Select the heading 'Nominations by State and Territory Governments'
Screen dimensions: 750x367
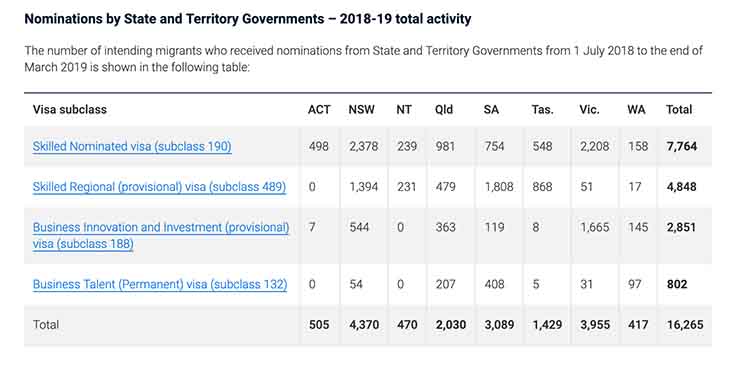(x=174, y=19)
